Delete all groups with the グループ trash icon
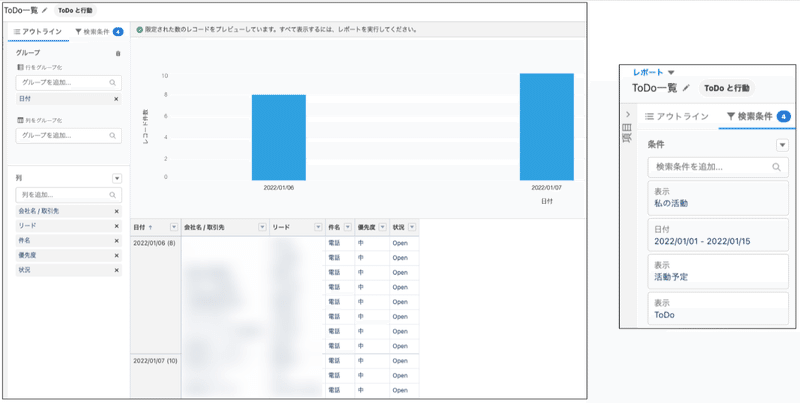Viewport: 800px width, 403px height. [x=118, y=53]
